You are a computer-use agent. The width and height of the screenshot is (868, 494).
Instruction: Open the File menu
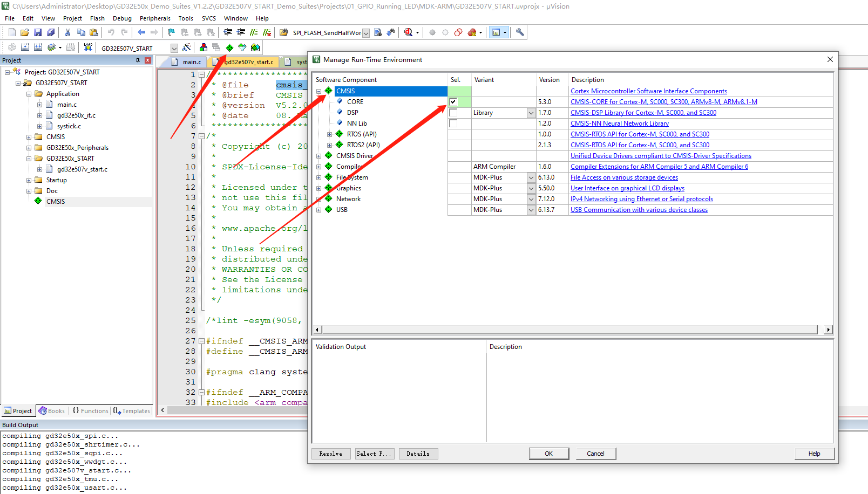[10, 18]
